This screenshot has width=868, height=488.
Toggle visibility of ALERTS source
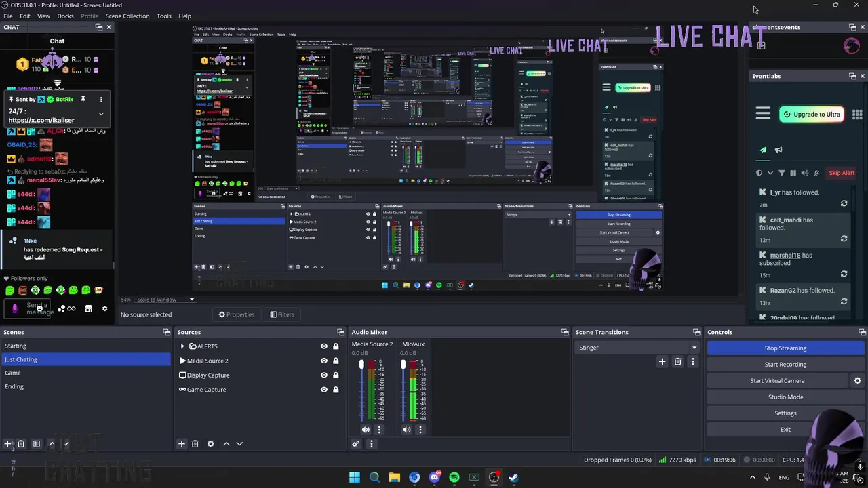(x=323, y=346)
